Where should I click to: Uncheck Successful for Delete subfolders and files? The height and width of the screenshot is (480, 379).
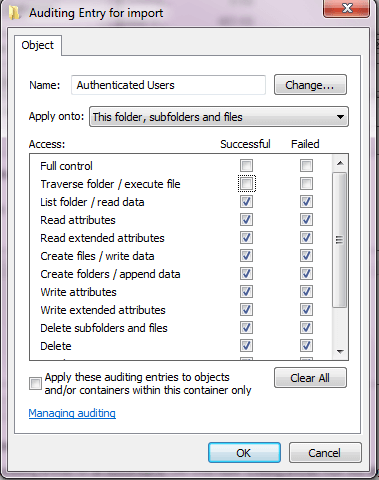[x=246, y=327]
